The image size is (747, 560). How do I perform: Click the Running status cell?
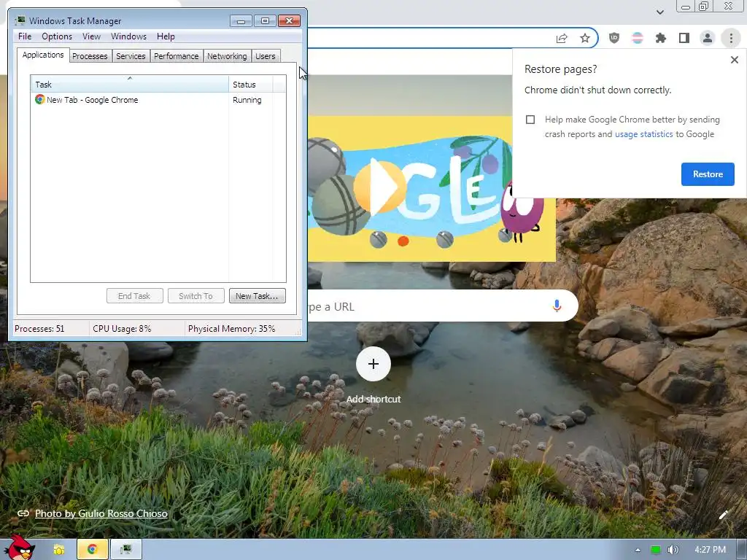coord(247,100)
